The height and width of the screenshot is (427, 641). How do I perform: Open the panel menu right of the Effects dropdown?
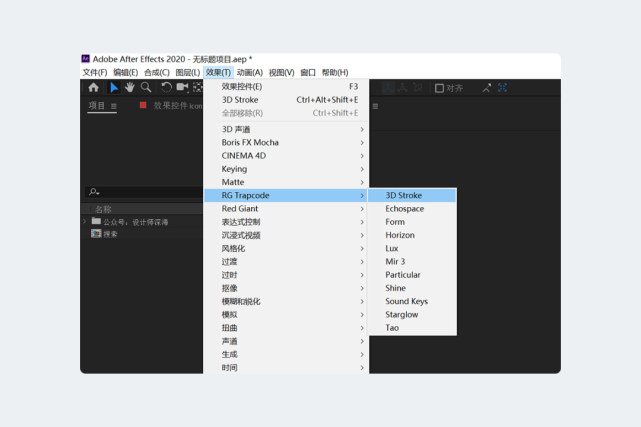click(375, 106)
